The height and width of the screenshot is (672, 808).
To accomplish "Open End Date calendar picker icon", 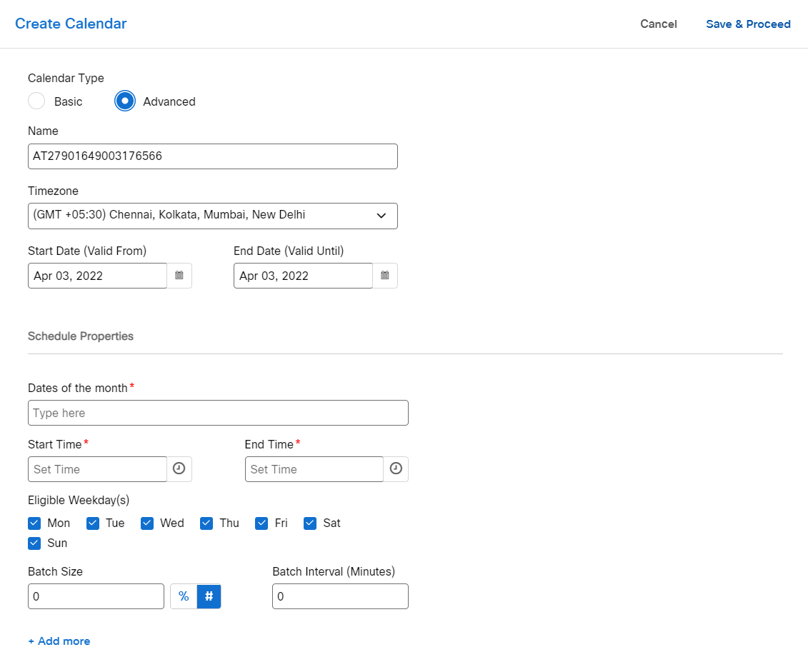I will (385, 276).
